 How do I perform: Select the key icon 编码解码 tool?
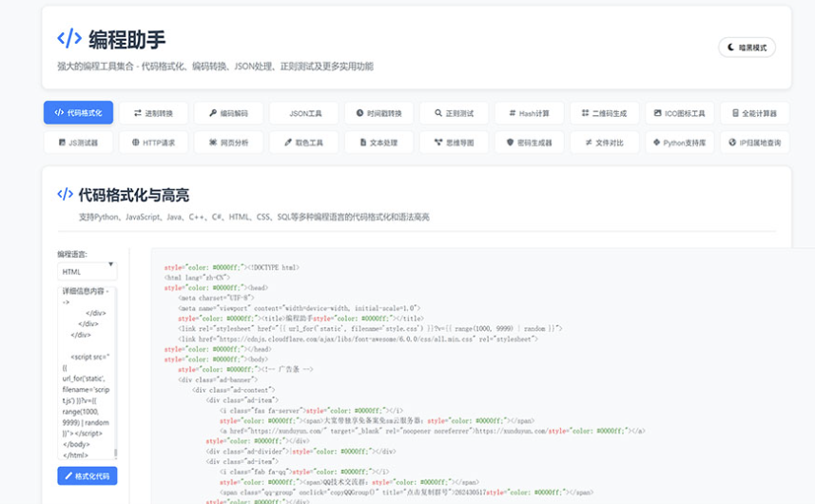pyautogui.click(x=228, y=113)
